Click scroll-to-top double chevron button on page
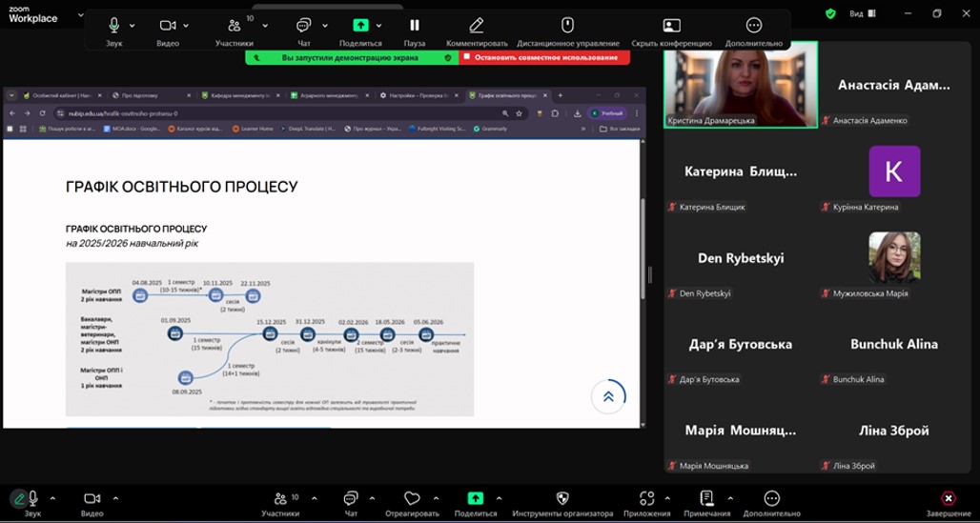Screen dimensions: 980x523 [608, 396]
